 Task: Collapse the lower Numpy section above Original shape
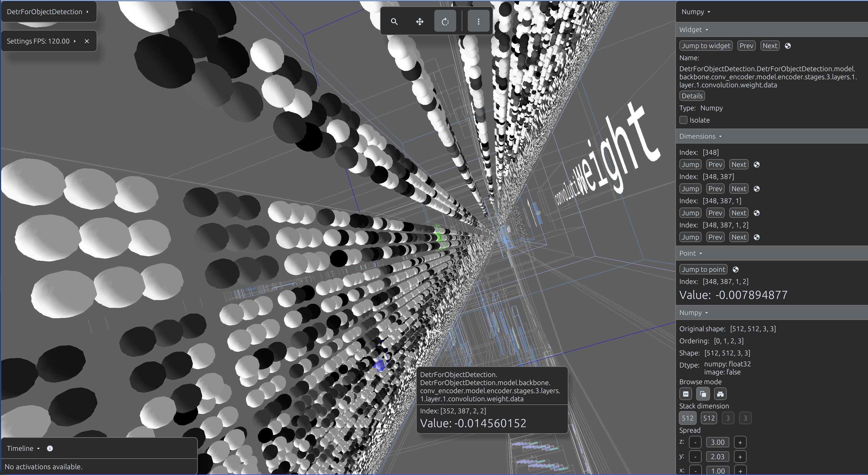(x=694, y=313)
